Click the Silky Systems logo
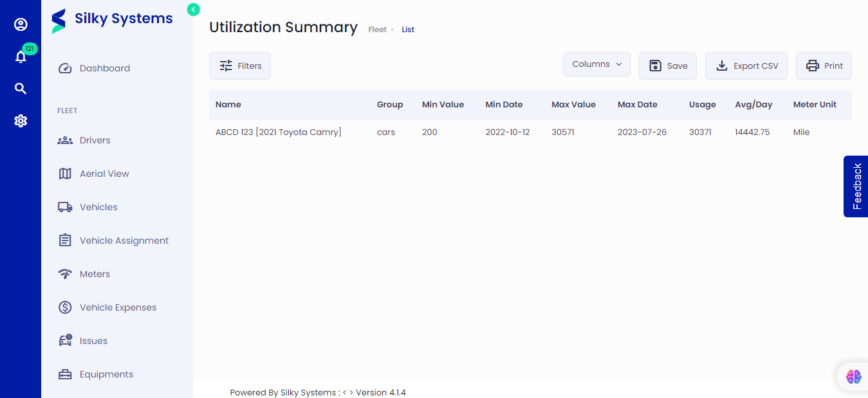 click(113, 20)
